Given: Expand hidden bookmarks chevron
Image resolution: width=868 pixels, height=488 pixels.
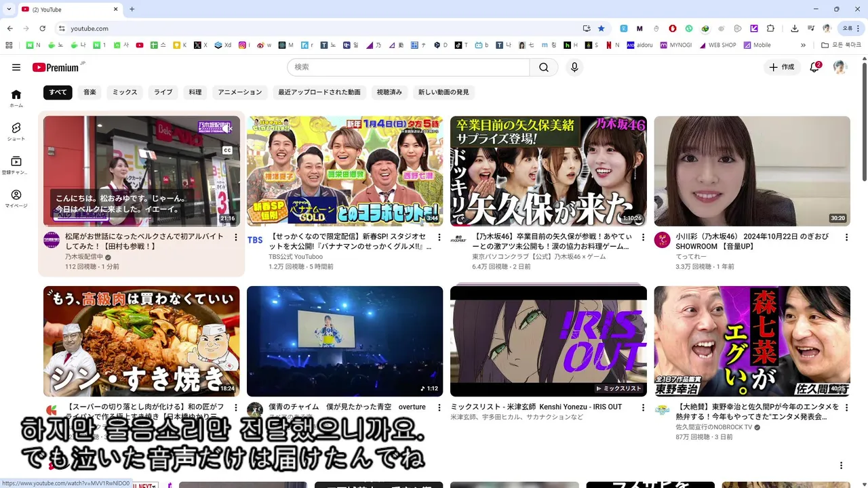Looking at the screenshot, I should click(x=803, y=45).
